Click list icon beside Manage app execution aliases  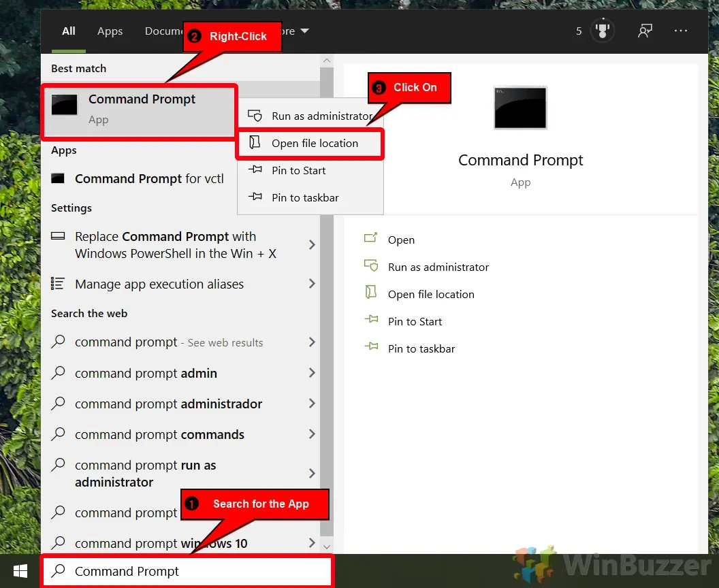(58, 284)
